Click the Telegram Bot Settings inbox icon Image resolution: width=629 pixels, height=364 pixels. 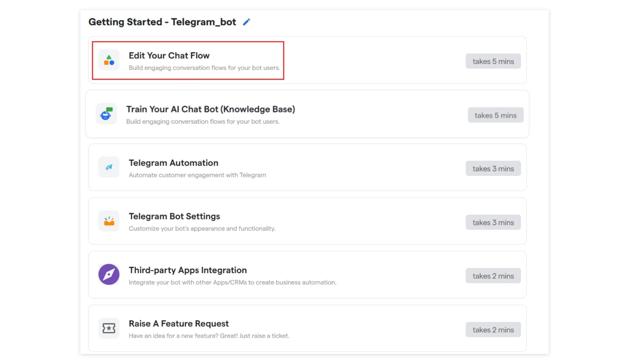[x=109, y=221]
